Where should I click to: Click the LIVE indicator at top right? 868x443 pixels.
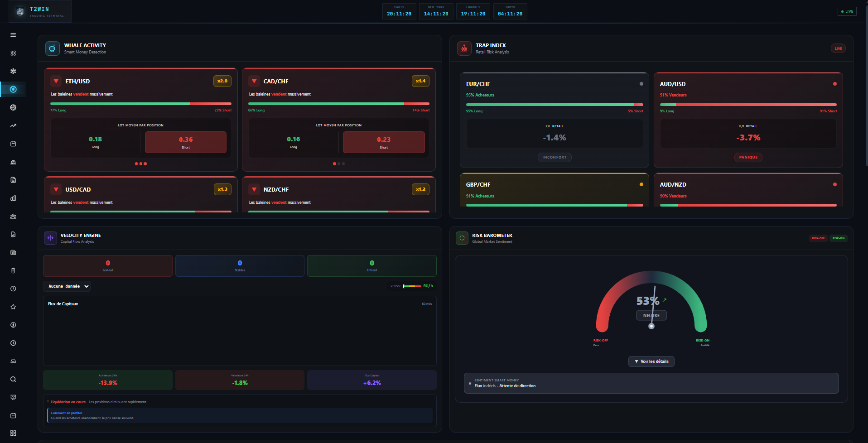click(847, 11)
